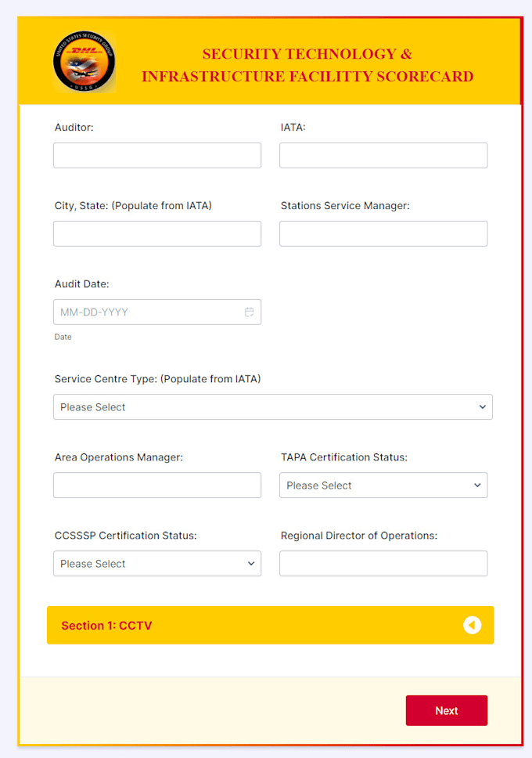The width and height of the screenshot is (532, 758).
Task: Collapse Section 1: CCTV with the arrow icon
Action: tap(473, 625)
